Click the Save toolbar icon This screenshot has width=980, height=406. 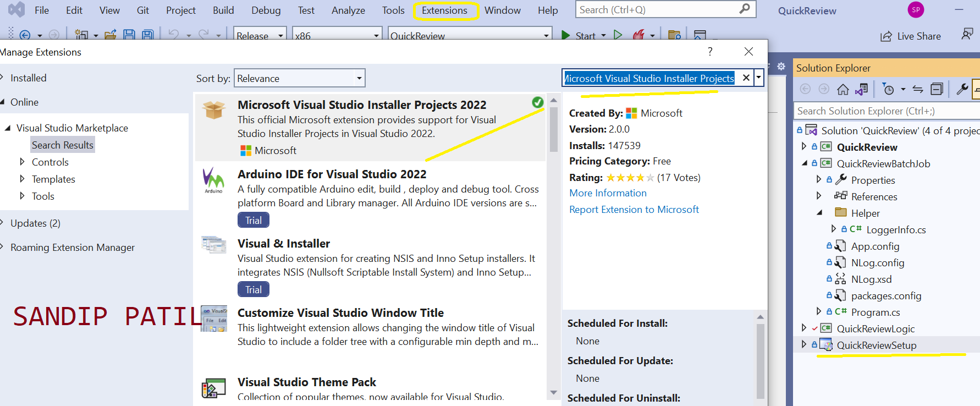coord(129,35)
